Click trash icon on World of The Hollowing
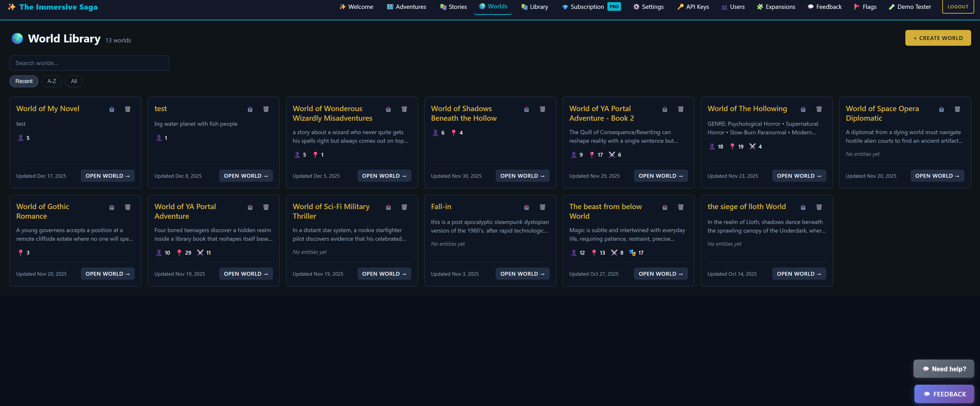The height and width of the screenshot is (406, 980). [819, 109]
